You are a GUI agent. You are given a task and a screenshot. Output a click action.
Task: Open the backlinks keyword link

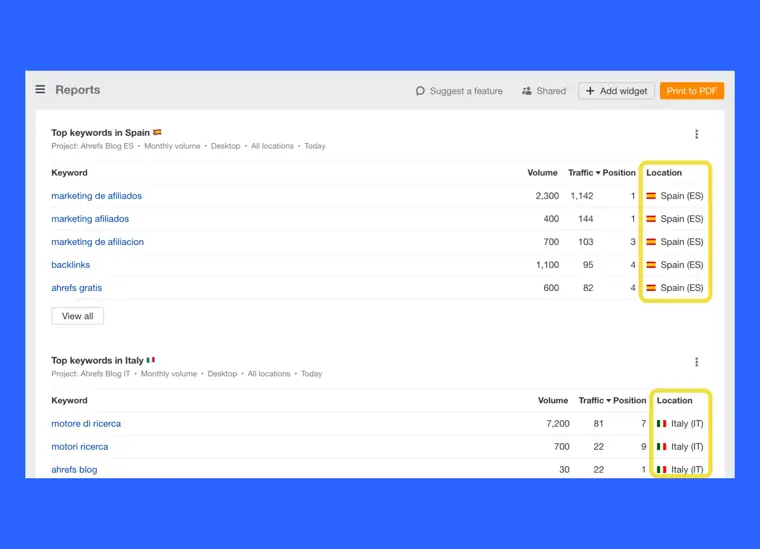pyautogui.click(x=71, y=265)
